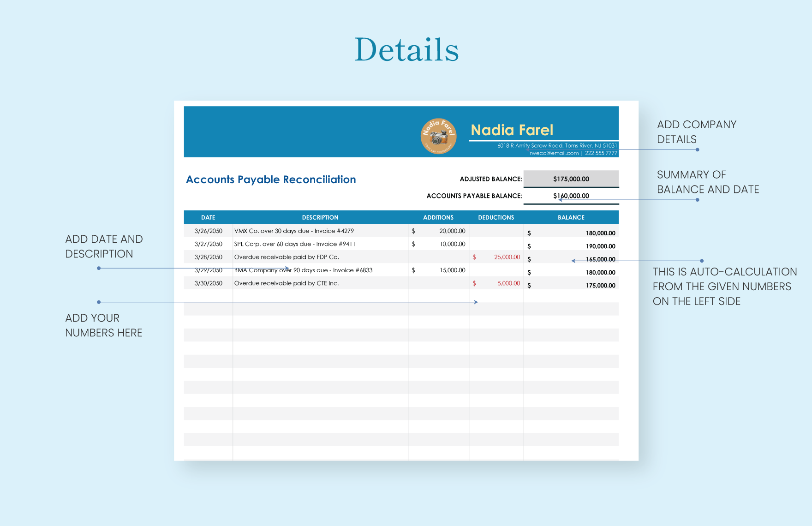Click the Adjusted Balance value $175,000.00

(x=571, y=179)
